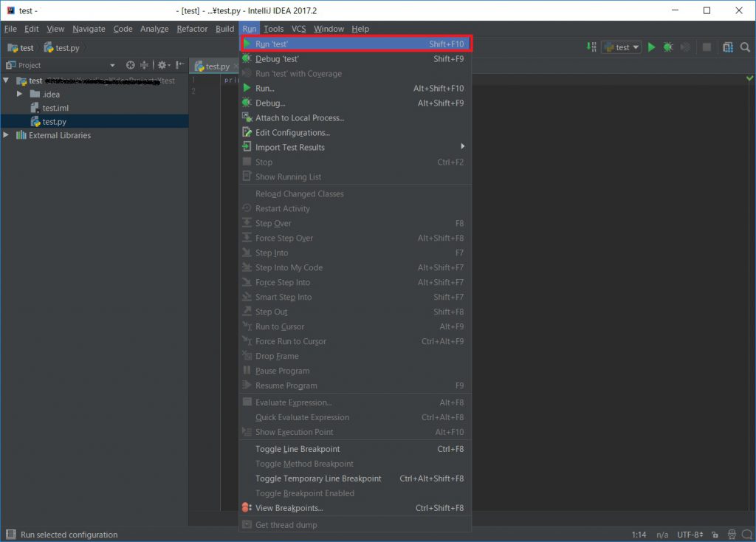Collapse the test project root folder
This screenshot has width=756, height=542.
pyautogui.click(x=6, y=80)
